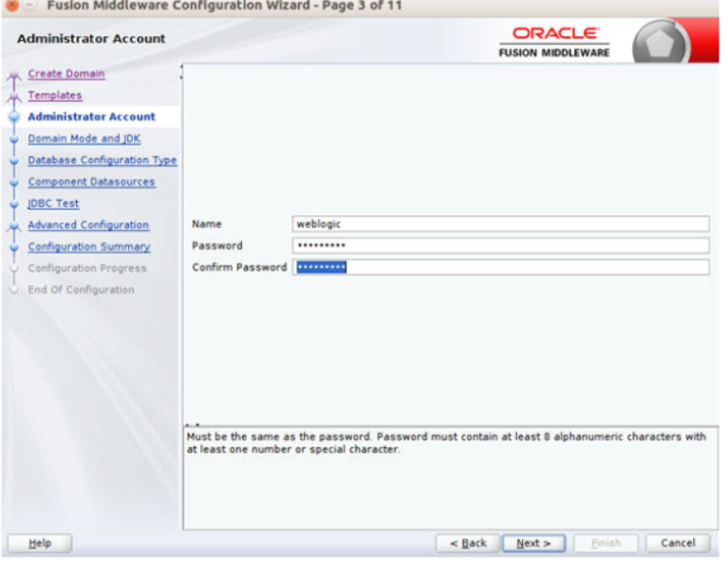Focus the Password input field
The width and height of the screenshot is (728, 565).
point(500,245)
